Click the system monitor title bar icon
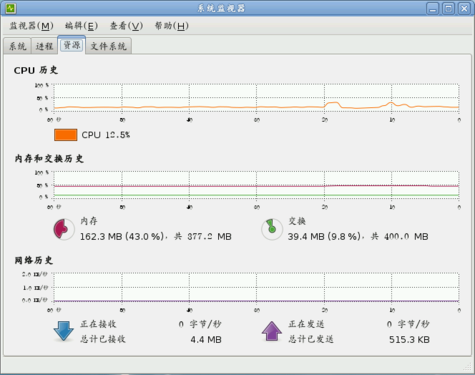Screen dimensions: 475x375 click(10, 8)
